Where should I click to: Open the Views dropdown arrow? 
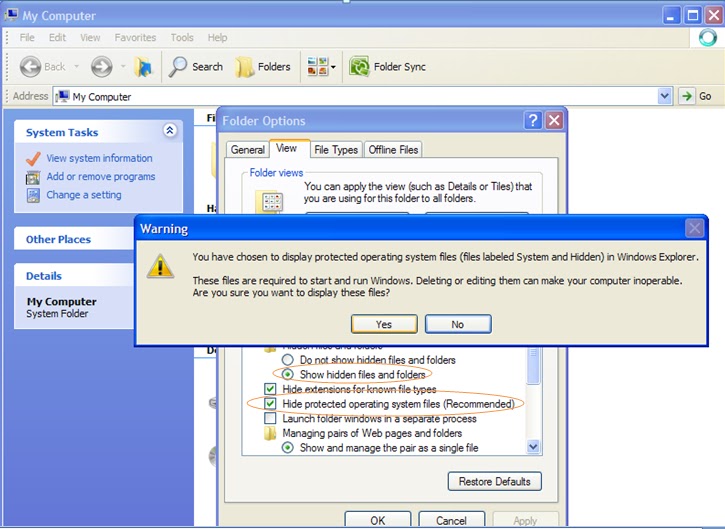click(333, 68)
